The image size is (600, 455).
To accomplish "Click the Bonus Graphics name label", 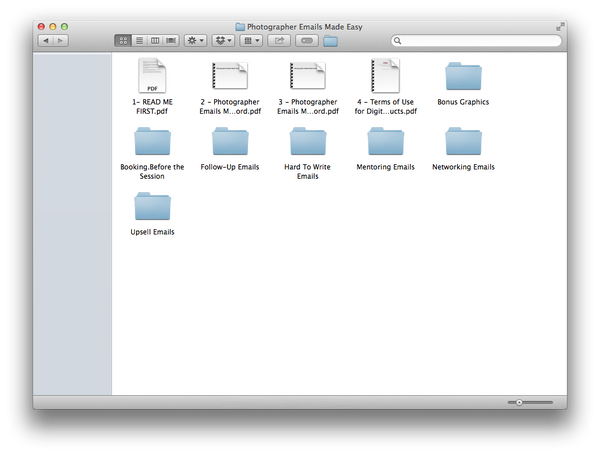I will coord(463,102).
